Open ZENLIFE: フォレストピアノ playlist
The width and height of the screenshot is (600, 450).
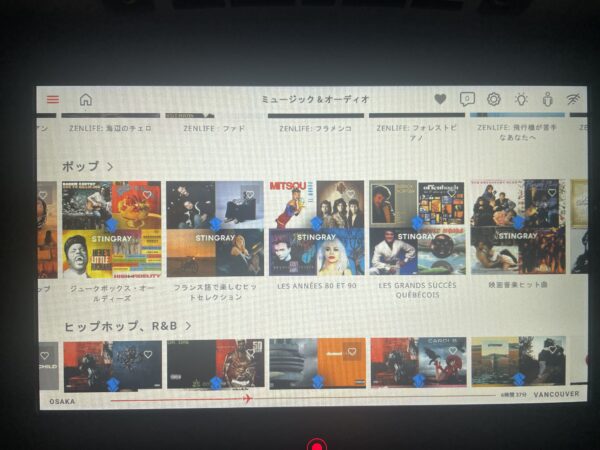417,132
